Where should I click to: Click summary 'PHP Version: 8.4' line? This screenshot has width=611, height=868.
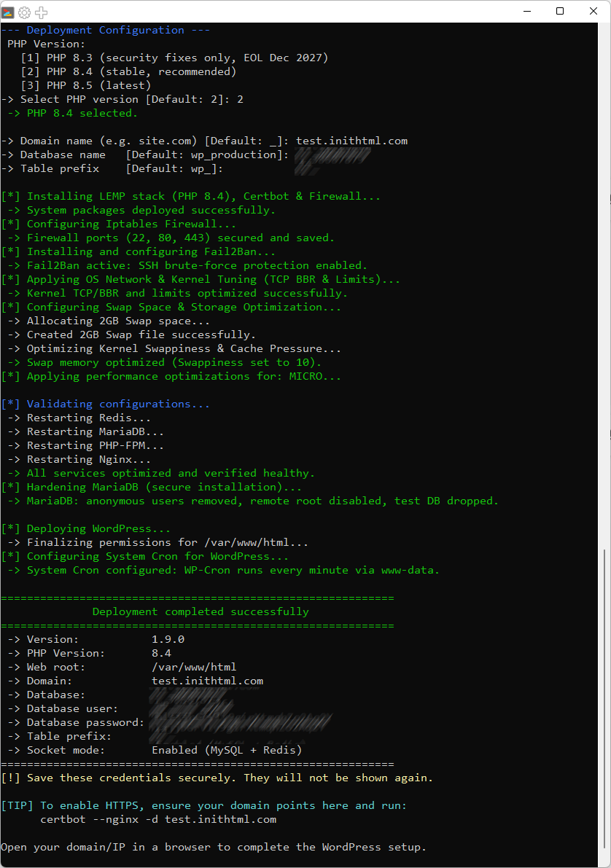[x=89, y=653]
